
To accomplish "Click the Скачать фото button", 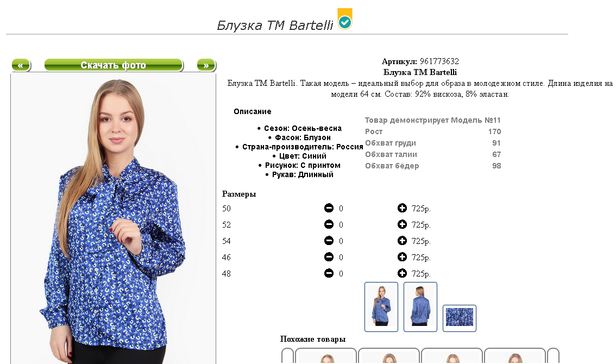I will tap(114, 65).
